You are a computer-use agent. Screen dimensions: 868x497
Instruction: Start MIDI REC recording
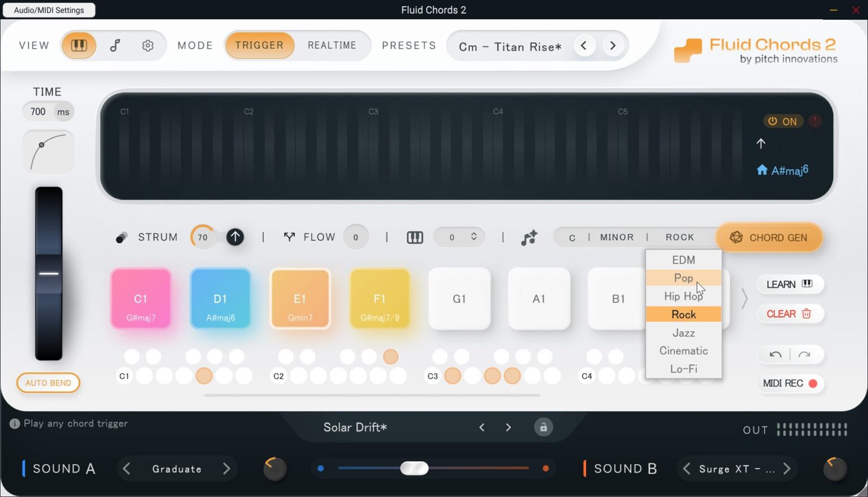click(790, 383)
